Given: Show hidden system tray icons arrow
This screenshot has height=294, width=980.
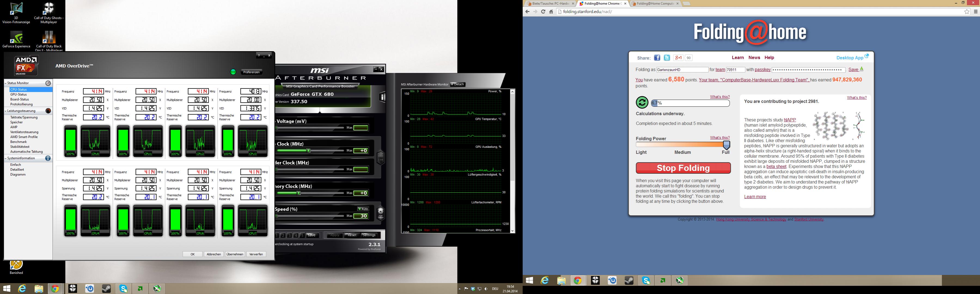Looking at the screenshot, I should pos(460,289).
